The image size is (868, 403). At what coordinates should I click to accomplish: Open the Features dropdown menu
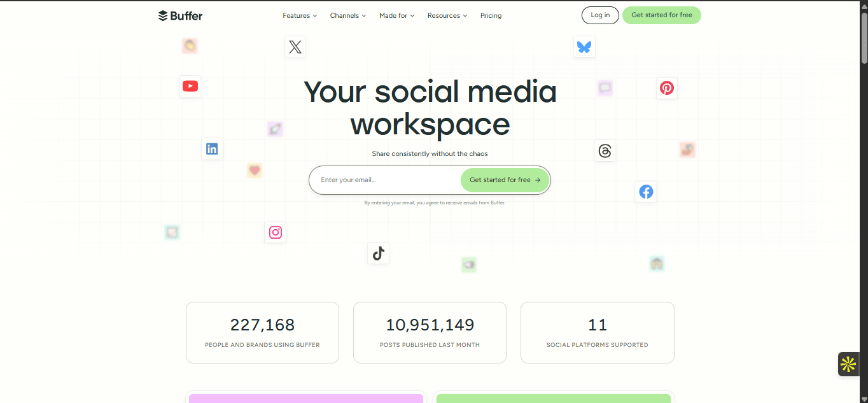[300, 15]
